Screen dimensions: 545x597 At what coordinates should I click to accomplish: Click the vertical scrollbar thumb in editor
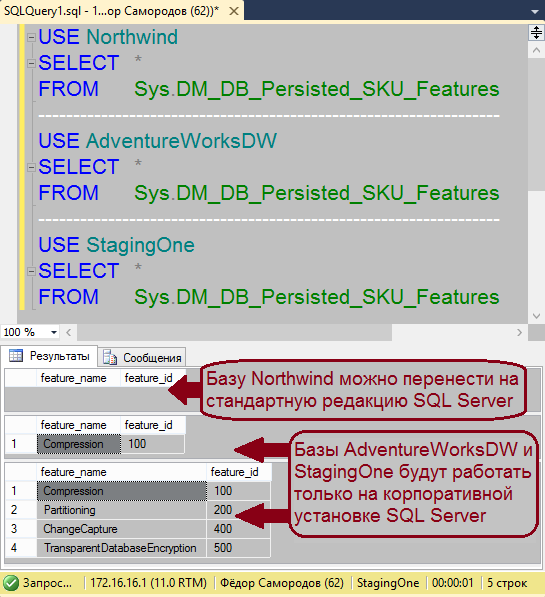[x=536, y=124]
